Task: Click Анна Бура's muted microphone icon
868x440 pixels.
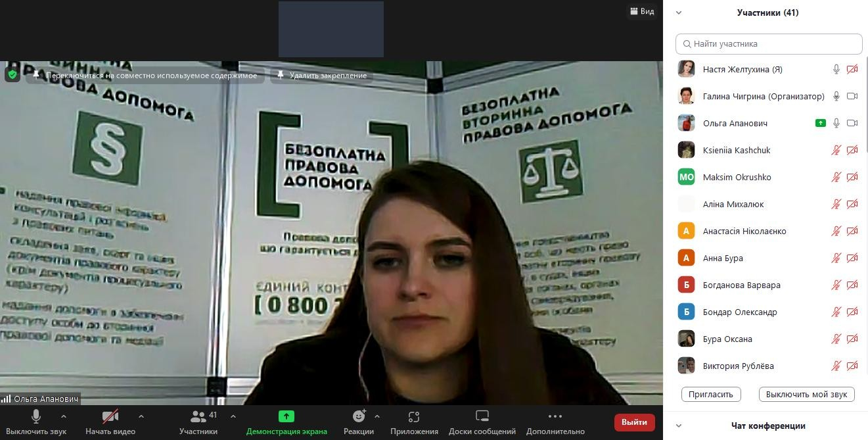Action: pos(836,258)
